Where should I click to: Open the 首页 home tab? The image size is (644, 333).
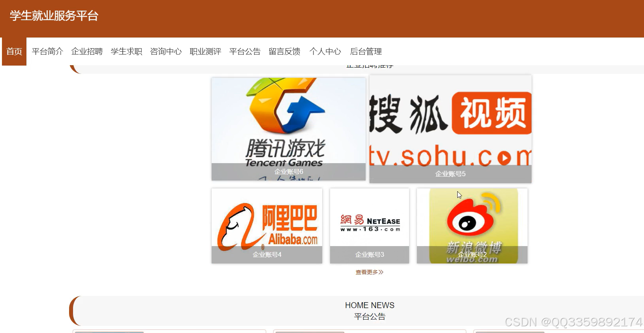[14, 51]
